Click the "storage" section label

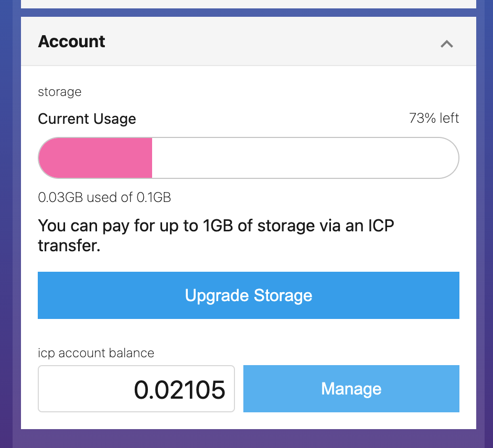click(60, 92)
